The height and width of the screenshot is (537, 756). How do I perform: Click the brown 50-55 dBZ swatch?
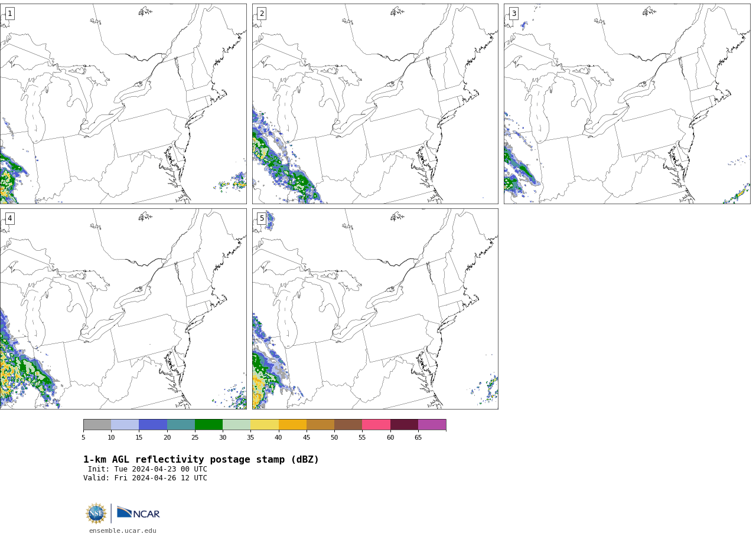(348, 425)
